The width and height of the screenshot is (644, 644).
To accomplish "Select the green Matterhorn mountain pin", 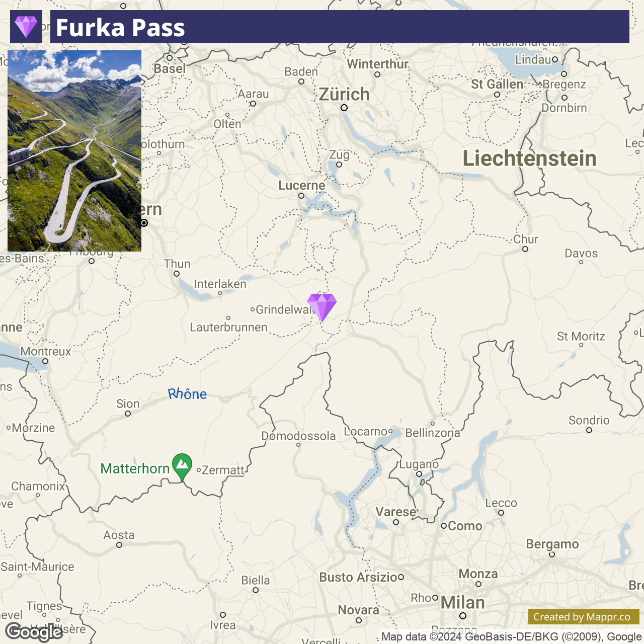I will click(x=182, y=467).
